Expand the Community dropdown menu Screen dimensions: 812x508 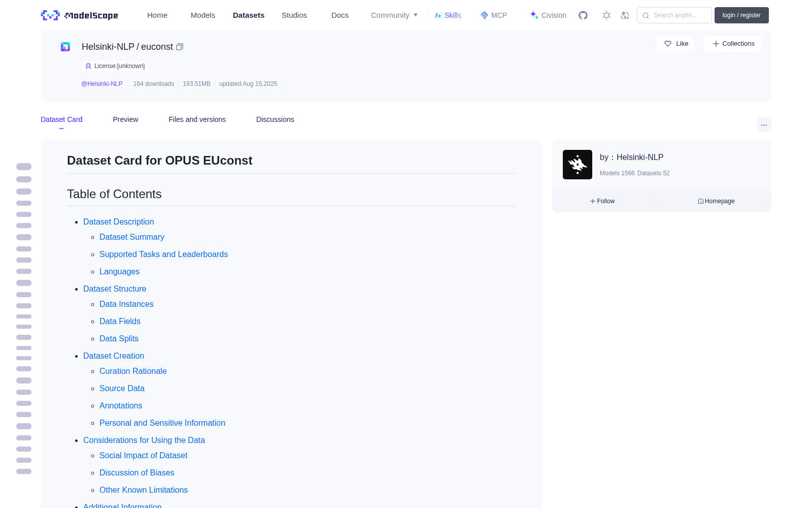[x=394, y=15]
